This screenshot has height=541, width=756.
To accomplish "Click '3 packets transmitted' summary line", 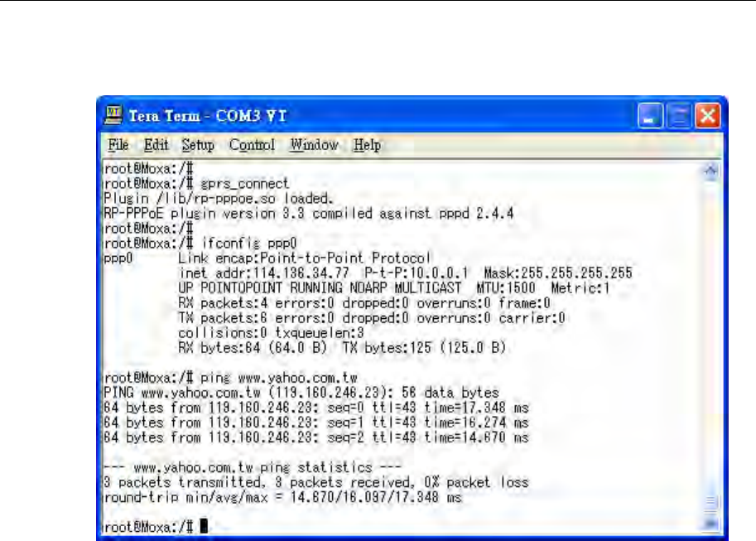I will 315,483.
